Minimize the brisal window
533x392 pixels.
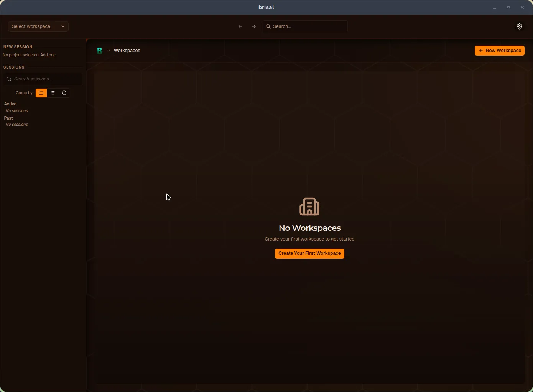click(495, 7)
